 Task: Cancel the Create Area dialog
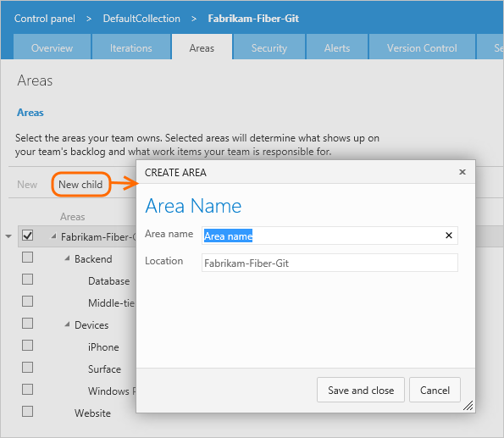pyautogui.click(x=435, y=390)
